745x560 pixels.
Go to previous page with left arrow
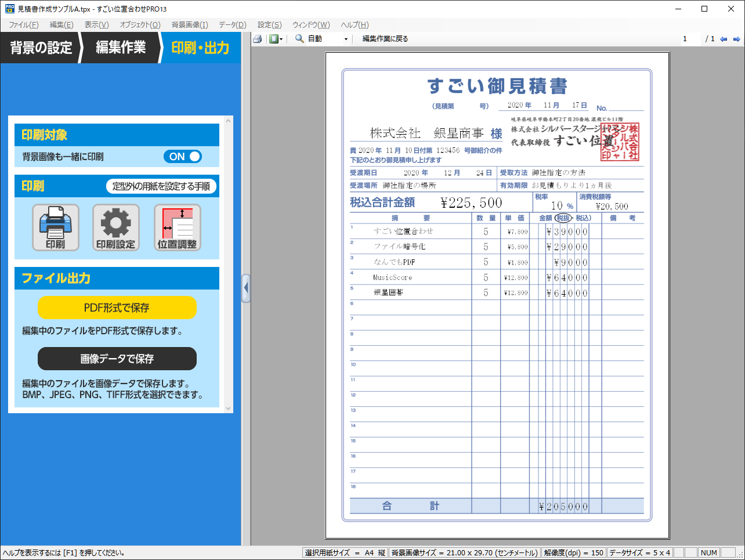tap(724, 39)
